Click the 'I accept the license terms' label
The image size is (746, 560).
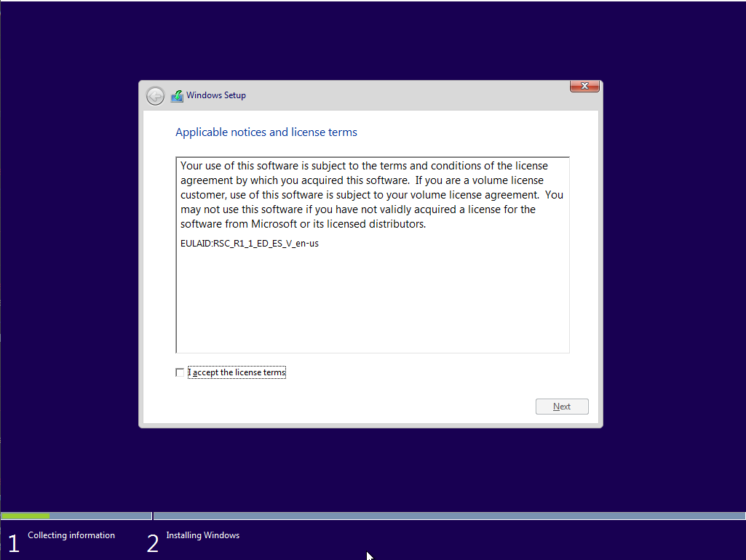[237, 372]
